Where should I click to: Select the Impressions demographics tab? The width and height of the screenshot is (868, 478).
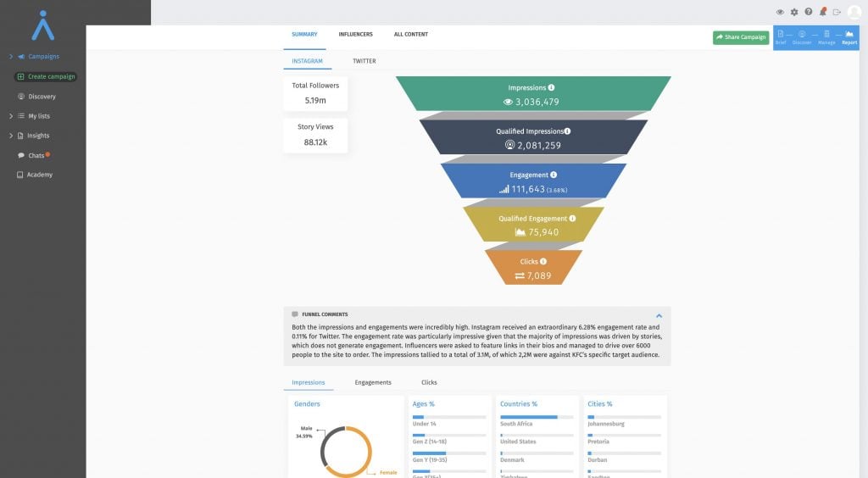pyautogui.click(x=309, y=382)
